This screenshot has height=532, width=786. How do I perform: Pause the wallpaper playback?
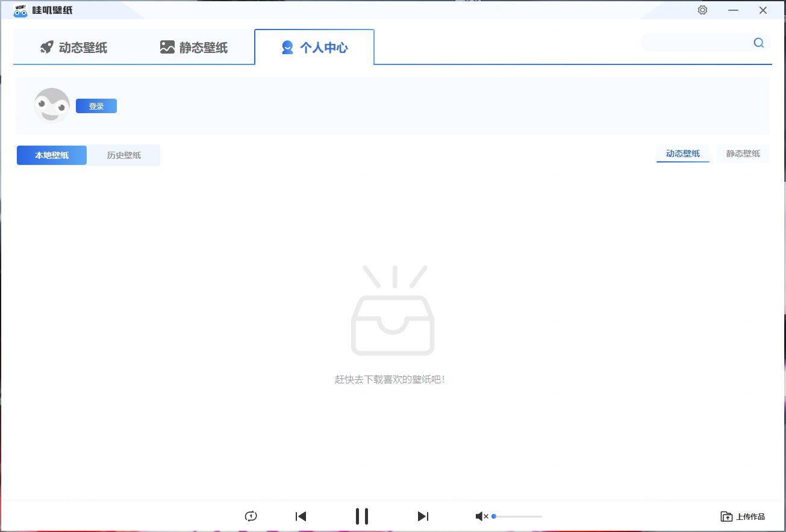(x=362, y=516)
